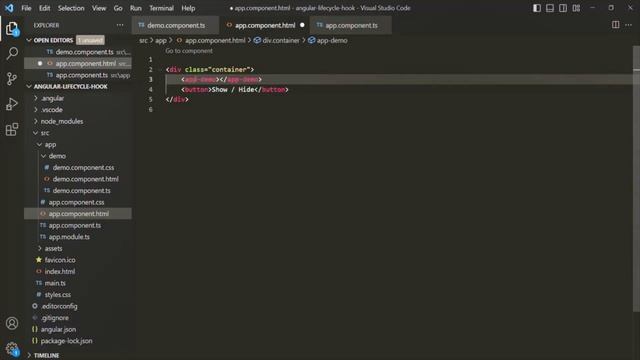Click the VS Code logo icon

click(9, 8)
